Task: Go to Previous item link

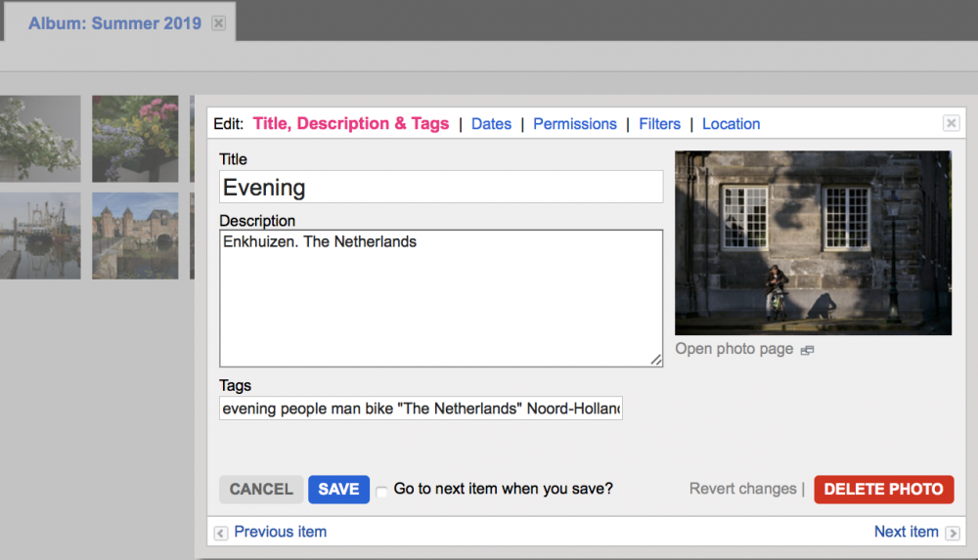Action: pyautogui.click(x=280, y=532)
